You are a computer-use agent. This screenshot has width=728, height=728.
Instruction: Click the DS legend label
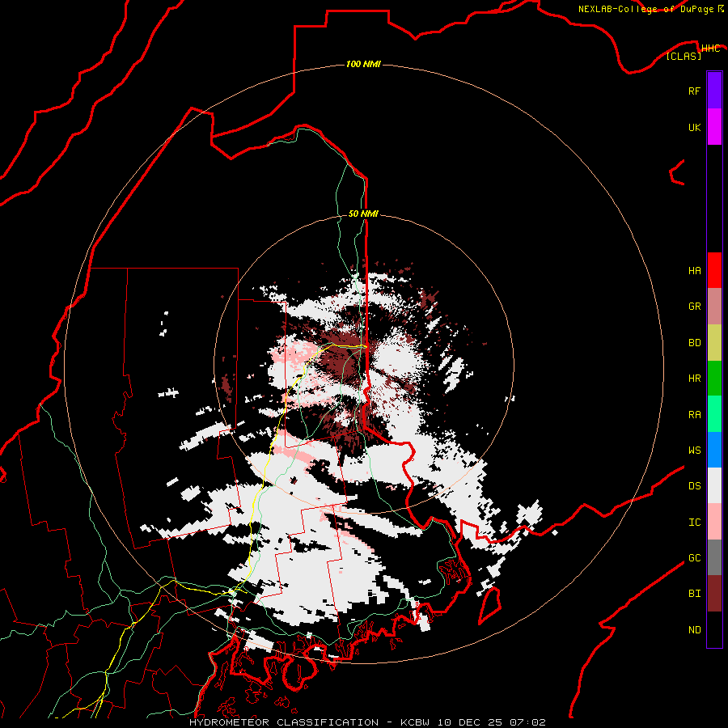click(694, 486)
